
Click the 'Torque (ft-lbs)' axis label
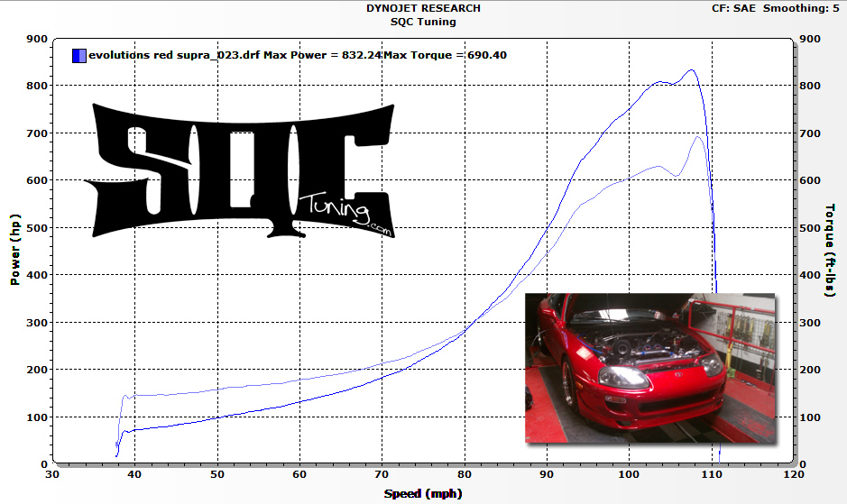(x=830, y=250)
